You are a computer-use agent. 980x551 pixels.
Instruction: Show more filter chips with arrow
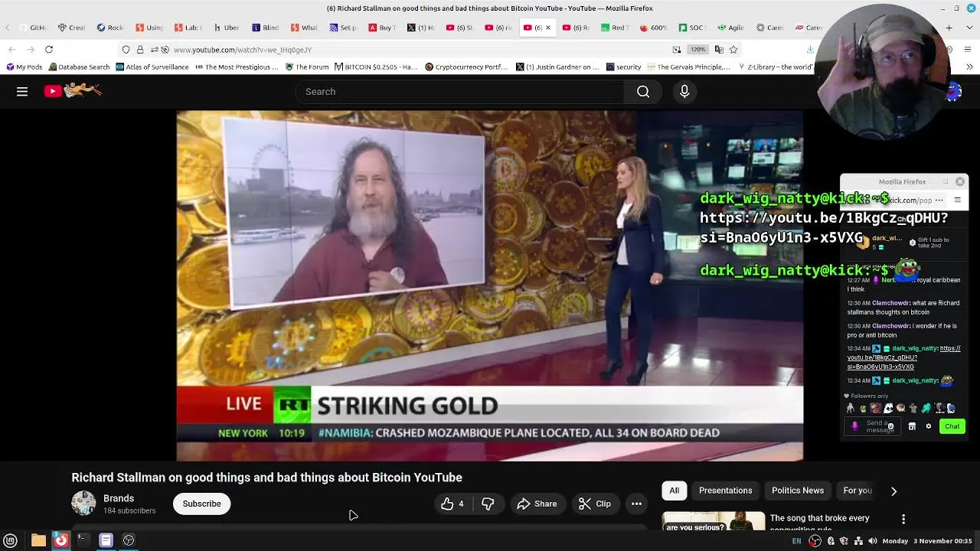pyautogui.click(x=893, y=491)
